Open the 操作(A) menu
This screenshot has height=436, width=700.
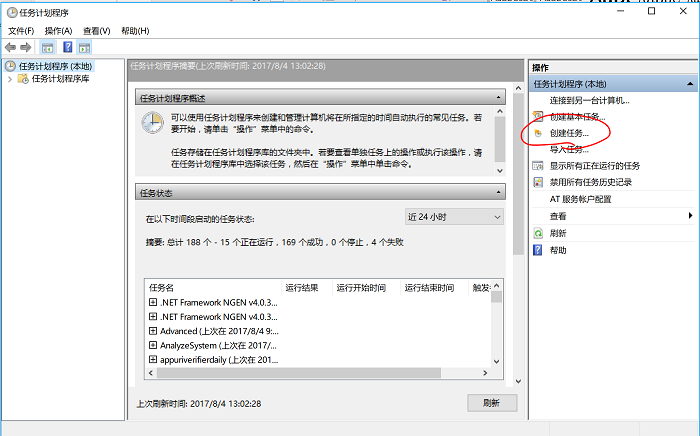(58, 31)
